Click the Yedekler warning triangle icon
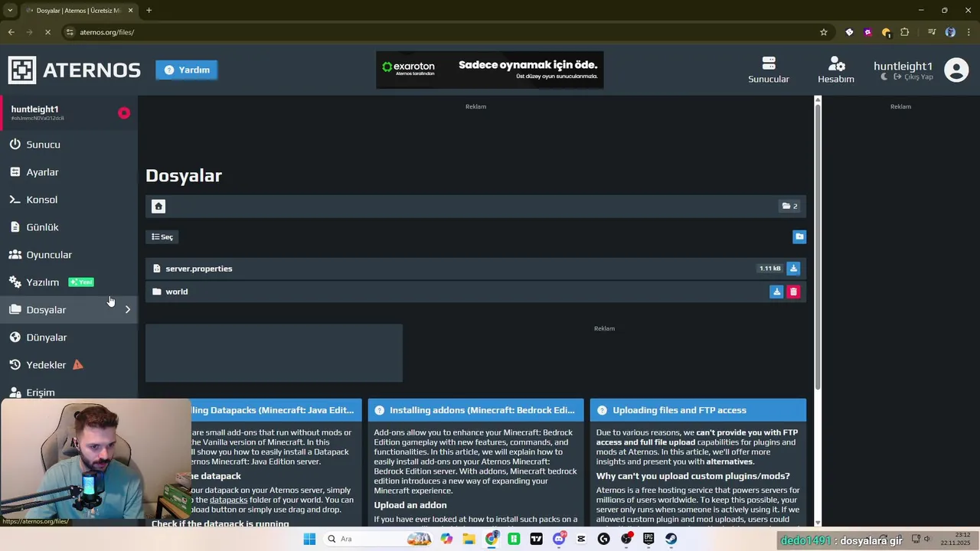 [x=78, y=364]
